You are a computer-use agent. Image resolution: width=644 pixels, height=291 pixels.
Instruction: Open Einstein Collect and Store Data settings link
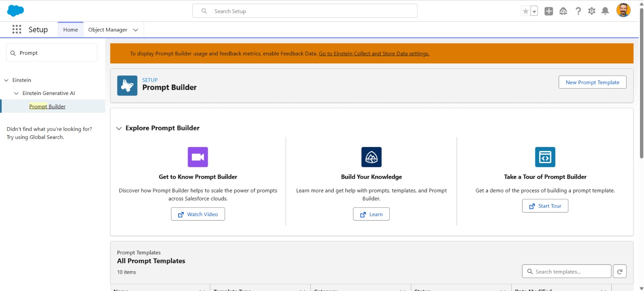pos(374,54)
